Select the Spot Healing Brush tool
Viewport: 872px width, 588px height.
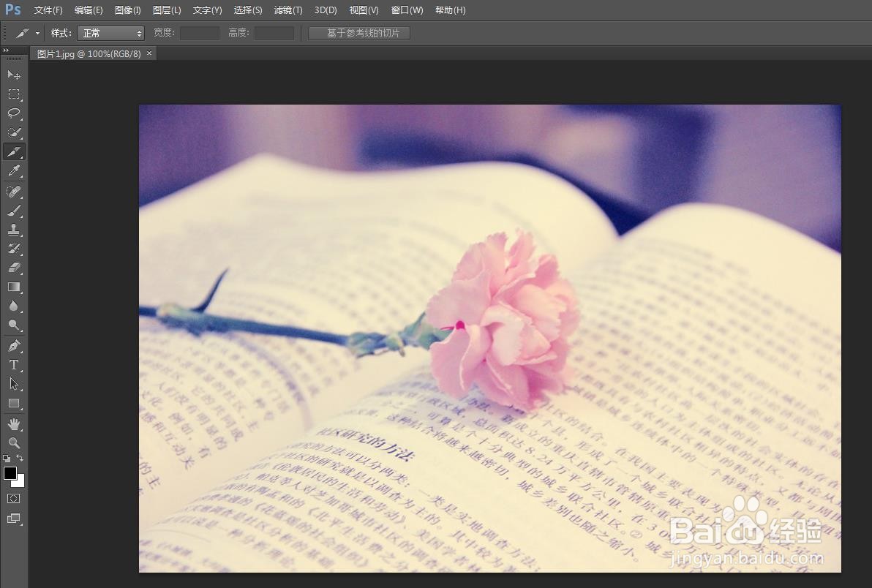click(x=14, y=192)
